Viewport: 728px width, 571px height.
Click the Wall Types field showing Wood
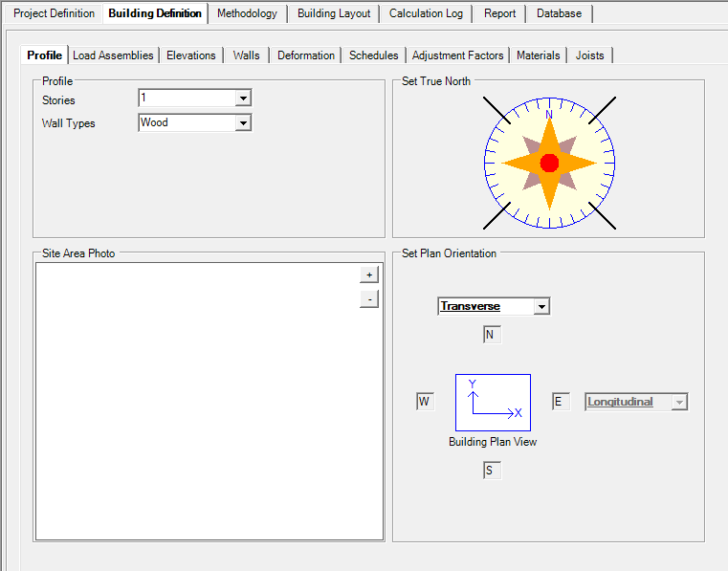click(x=188, y=123)
